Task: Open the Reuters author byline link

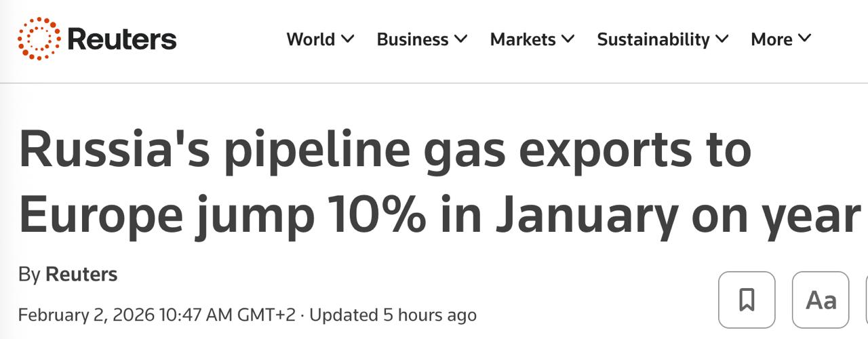Action: point(81,275)
